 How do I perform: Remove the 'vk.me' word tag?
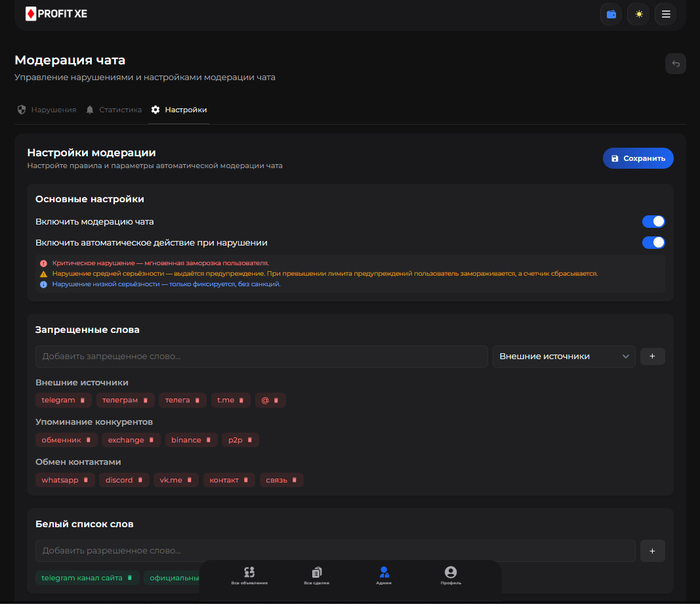pos(190,480)
